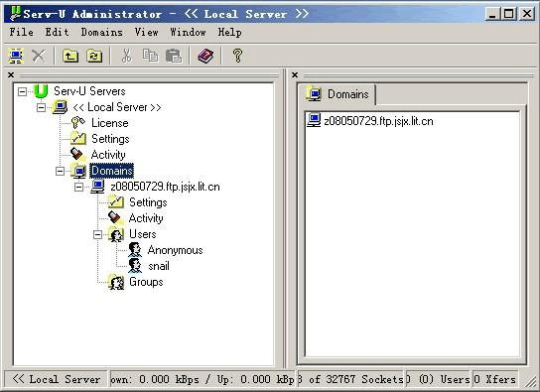Screen dimensions: 540x392
Task: Click the new server computer toolbar icon
Action: (16, 56)
